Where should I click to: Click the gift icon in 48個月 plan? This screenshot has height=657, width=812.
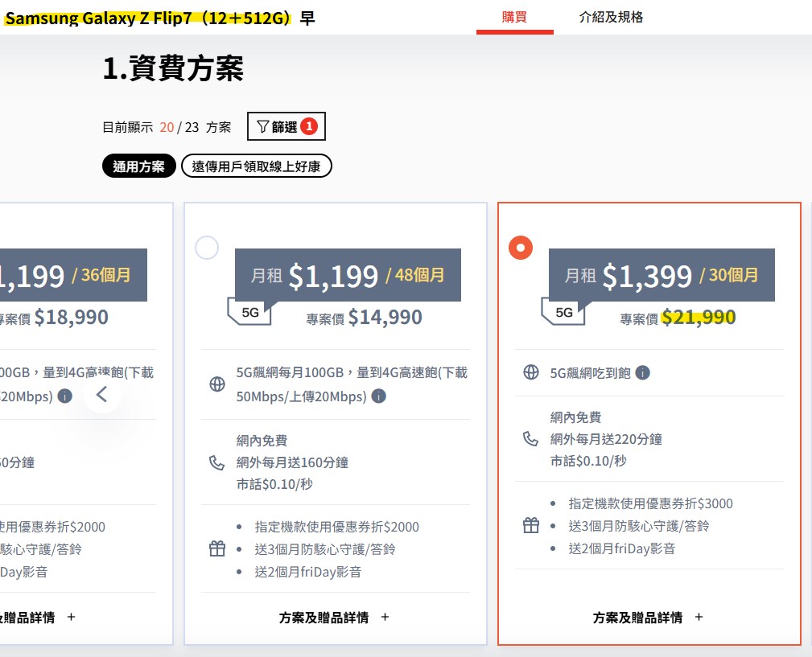217,548
